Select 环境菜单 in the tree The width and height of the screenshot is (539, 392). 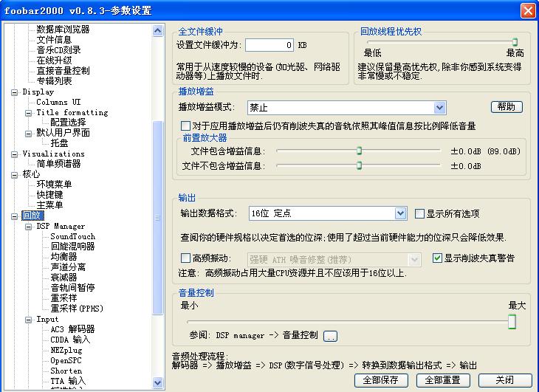pos(54,184)
